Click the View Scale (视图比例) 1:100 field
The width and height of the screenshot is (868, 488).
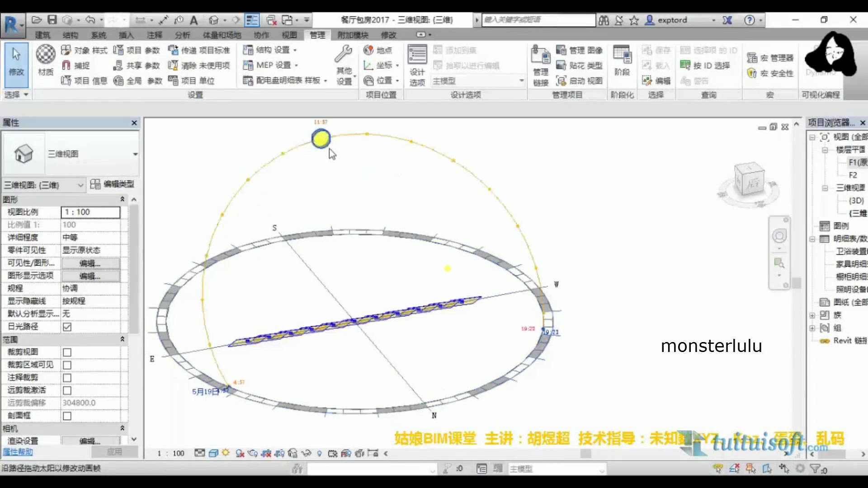90,212
